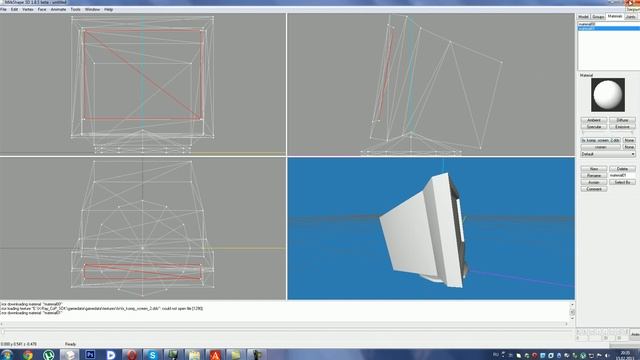Viewport: 640px width, 360px height.
Task: Click the front wireframe viewport
Action: pyautogui.click(x=143, y=84)
